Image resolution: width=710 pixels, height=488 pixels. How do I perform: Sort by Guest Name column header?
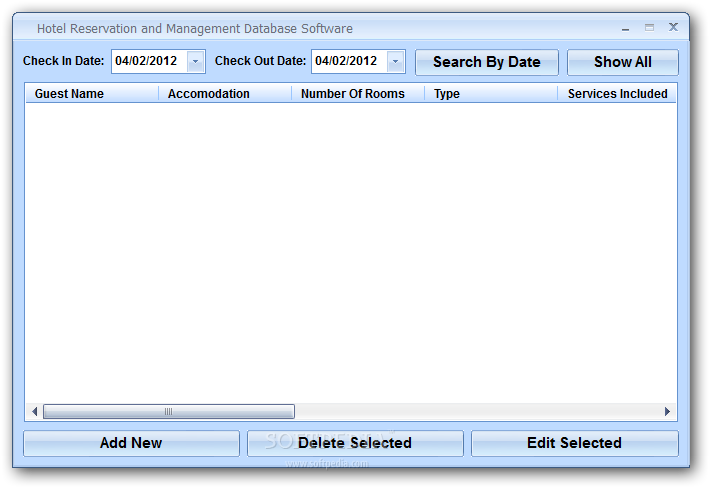tap(92, 94)
